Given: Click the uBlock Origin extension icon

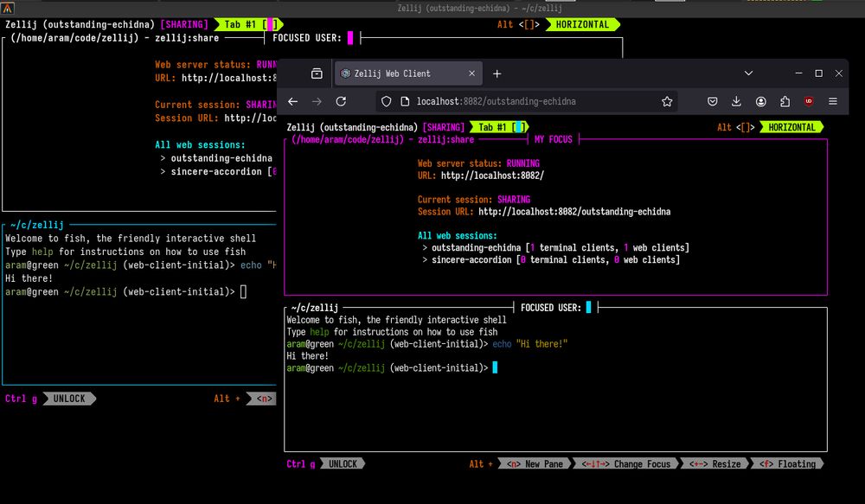Looking at the screenshot, I should pyautogui.click(x=809, y=101).
